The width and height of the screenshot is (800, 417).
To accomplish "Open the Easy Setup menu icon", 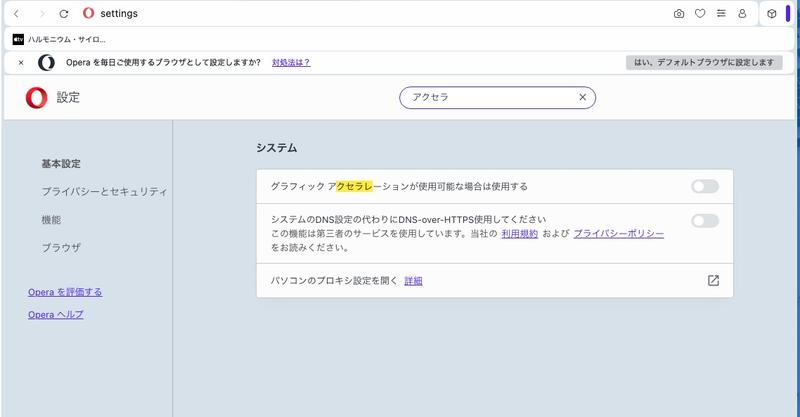I will [721, 14].
